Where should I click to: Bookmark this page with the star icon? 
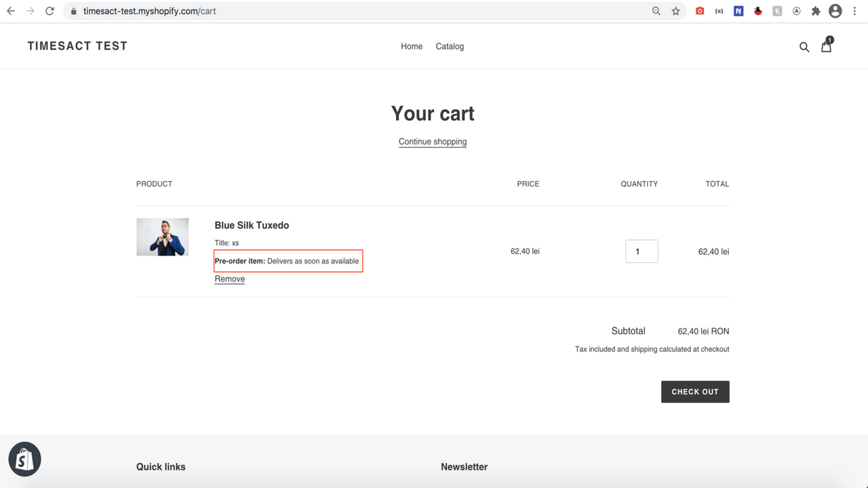[x=675, y=11]
